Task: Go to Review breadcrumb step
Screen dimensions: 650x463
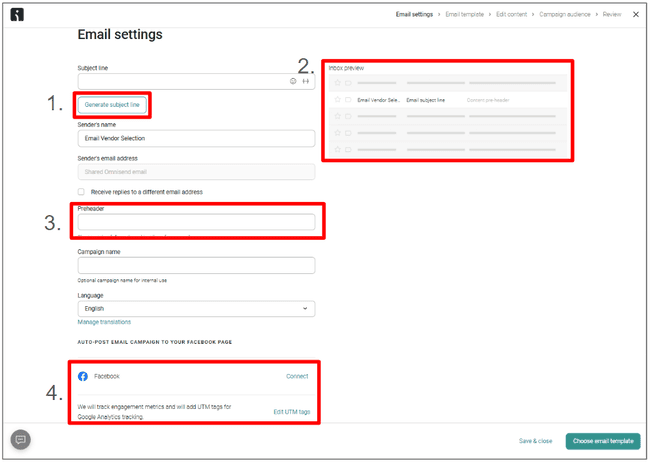Action: [612, 15]
